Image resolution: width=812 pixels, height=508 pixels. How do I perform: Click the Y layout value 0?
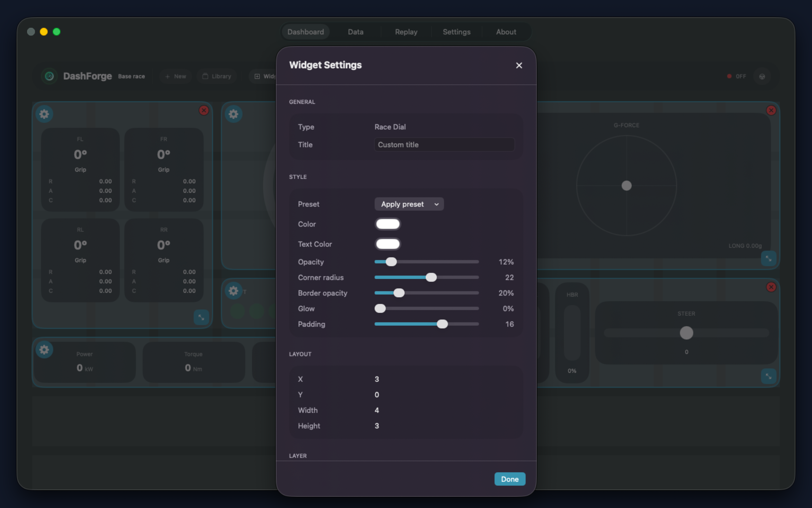[x=377, y=395]
